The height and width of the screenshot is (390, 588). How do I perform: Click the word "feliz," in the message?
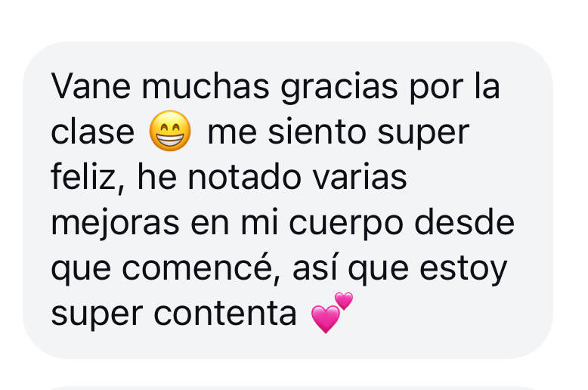(x=88, y=178)
